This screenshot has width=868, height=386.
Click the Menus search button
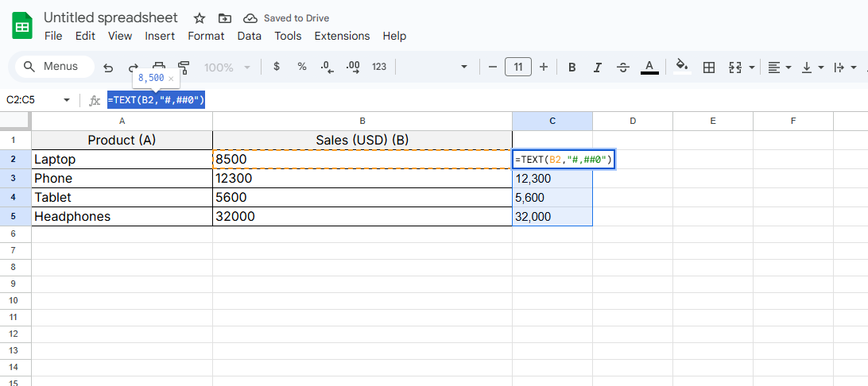click(x=52, y=67)
